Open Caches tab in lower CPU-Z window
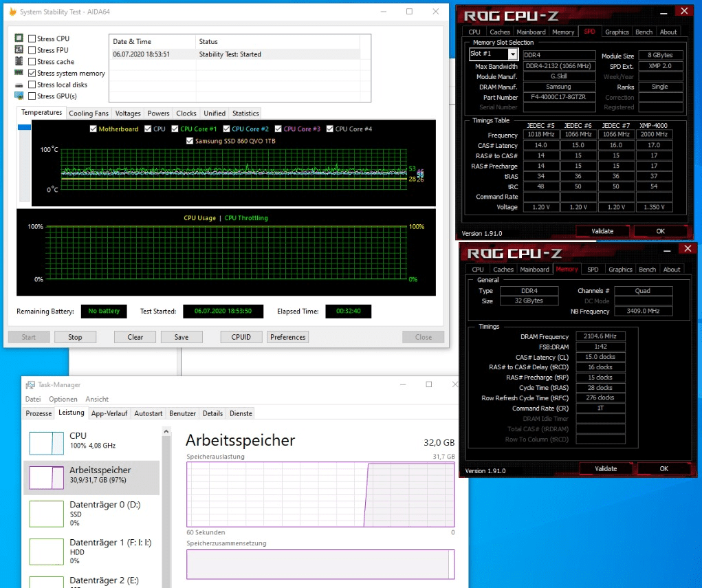This screenshot has height=588, width=702. point(503,269)
